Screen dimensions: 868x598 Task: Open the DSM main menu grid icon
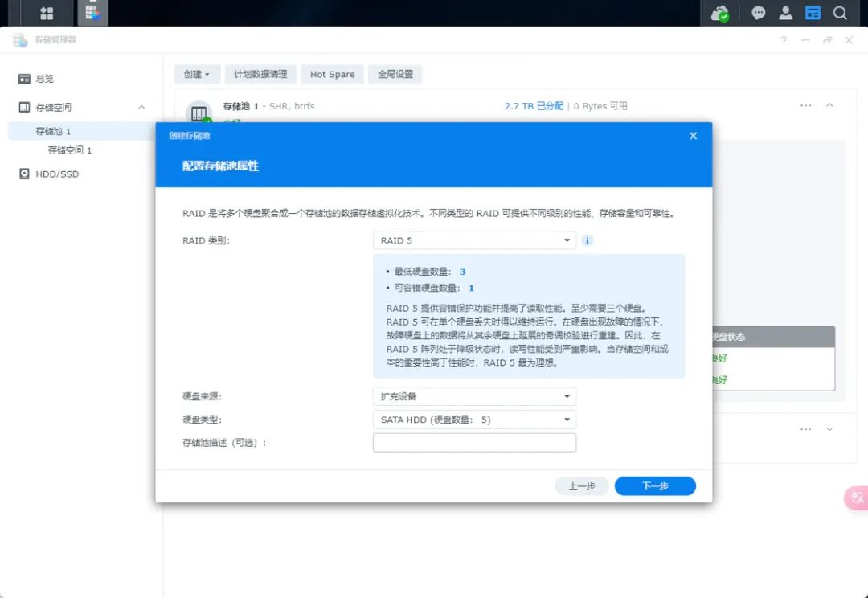(47, 13)
